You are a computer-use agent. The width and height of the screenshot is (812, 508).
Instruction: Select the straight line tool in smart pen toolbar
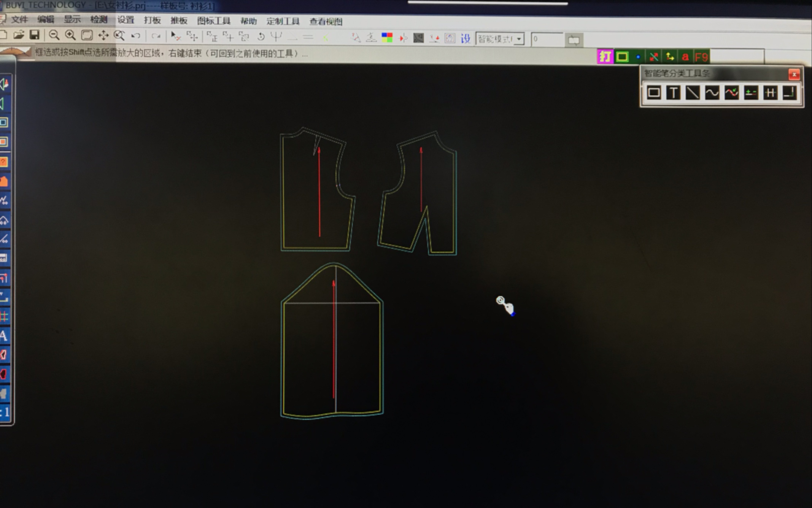(693, 92)
